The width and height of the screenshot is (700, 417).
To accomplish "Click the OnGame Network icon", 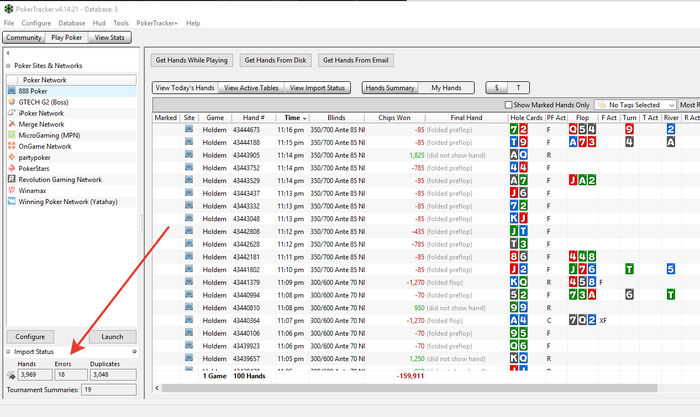I will (x=12, y=146).
